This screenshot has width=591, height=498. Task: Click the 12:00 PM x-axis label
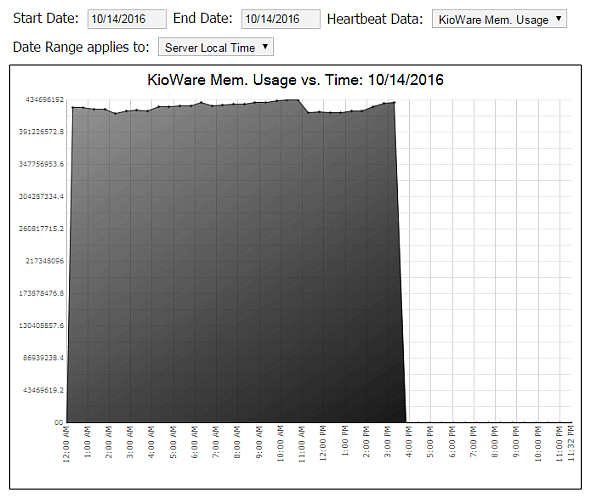pos(323,444)
